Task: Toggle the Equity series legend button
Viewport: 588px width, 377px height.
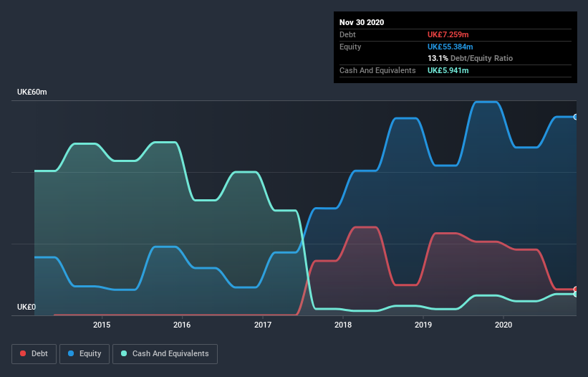Action: point(85,354)
